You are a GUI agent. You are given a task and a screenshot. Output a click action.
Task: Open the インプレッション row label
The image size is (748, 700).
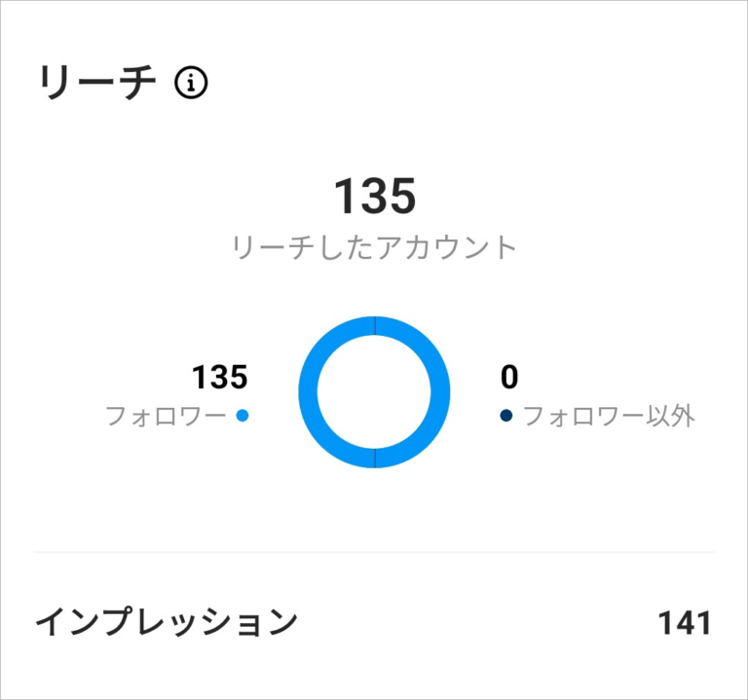coord(166,622)
